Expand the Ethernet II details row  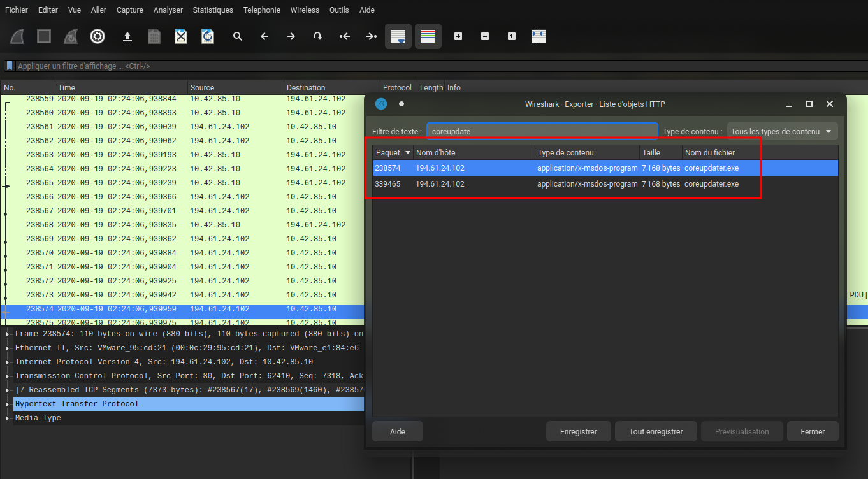[8, 348]
